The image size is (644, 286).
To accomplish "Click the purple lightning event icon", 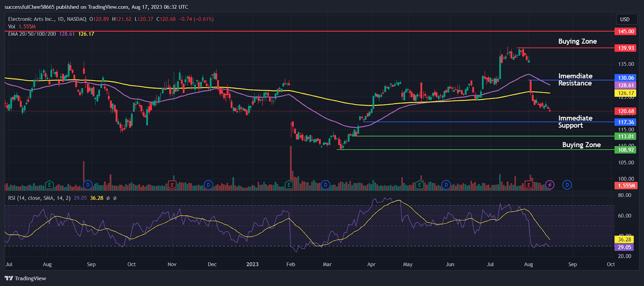I will coord(550,185).
